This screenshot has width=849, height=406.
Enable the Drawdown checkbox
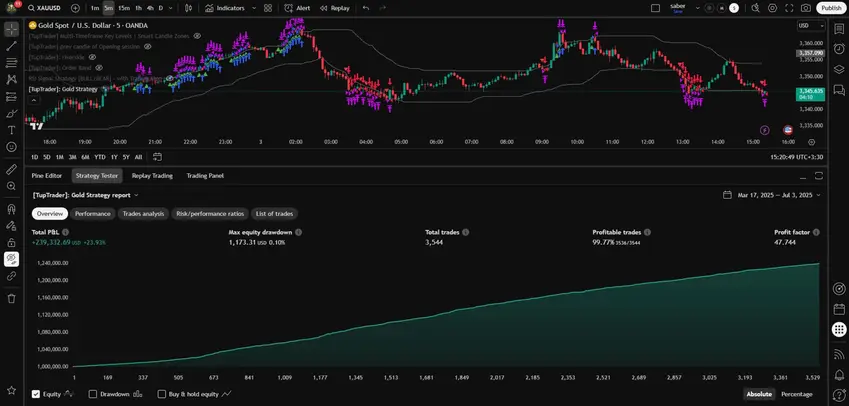(94, 394)
